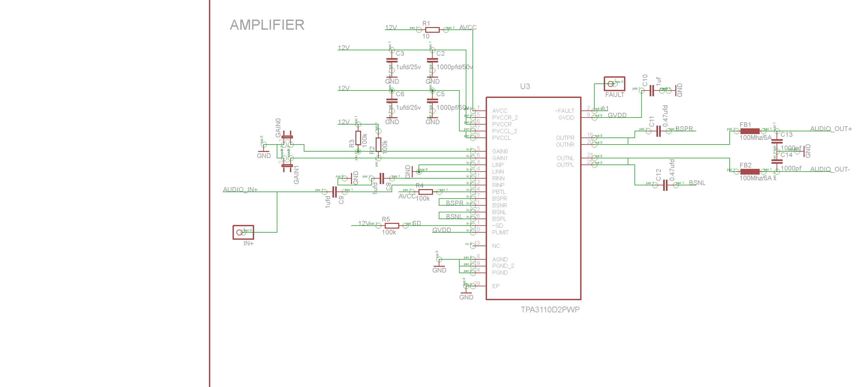This screenshot has height=387, width=868.
Task: Select the GND symbol below the EP pin
Action: [x=466, y=293]
